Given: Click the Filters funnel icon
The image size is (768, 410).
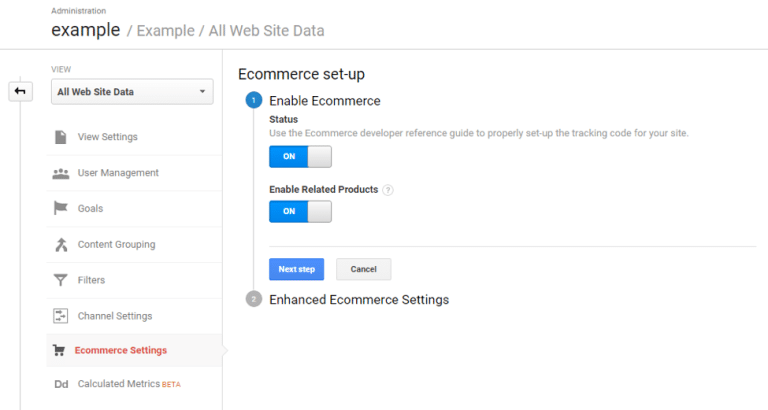Looking at the screenshot, I should tap(60, 281).
